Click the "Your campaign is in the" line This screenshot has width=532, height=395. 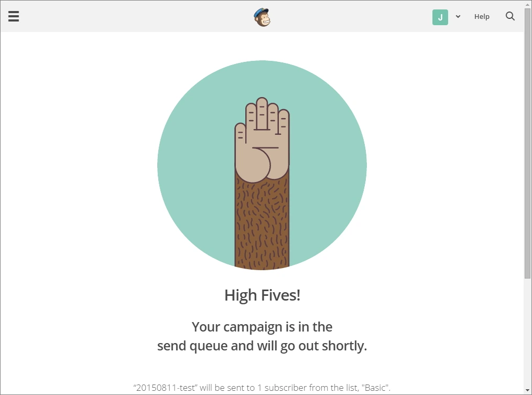pyautogui.click(x=262, y=327)
